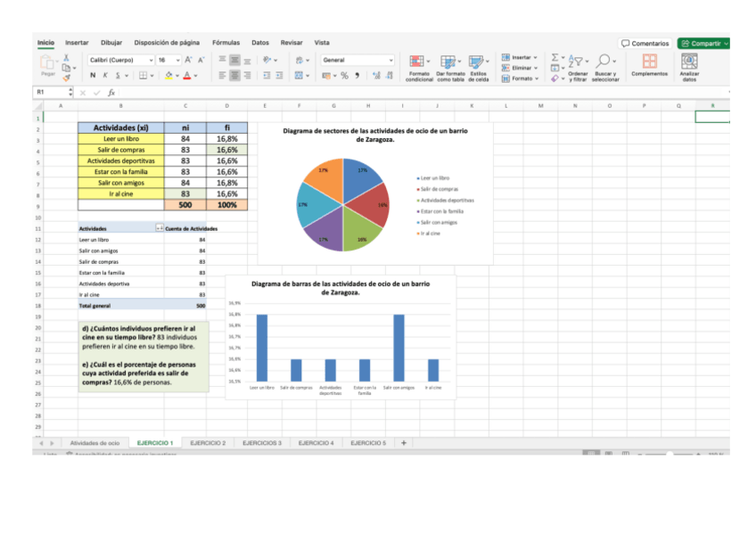Open the Comentarios panel
This screenshot has width=756, height=534.
pos(644,42)
